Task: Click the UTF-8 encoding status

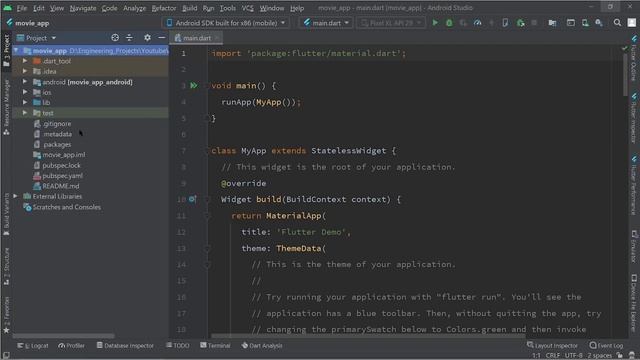Action: point(573,356)
